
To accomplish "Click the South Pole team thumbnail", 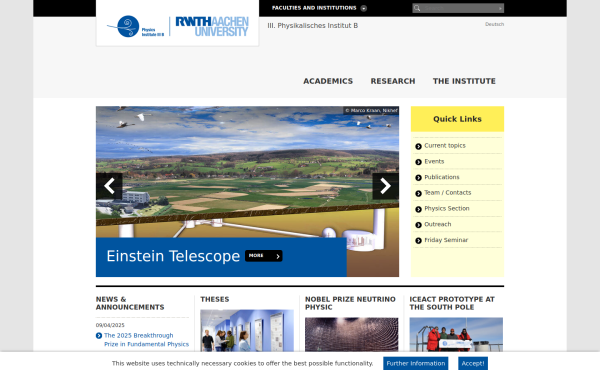I will pyautogui.click(x=456, y=334).
